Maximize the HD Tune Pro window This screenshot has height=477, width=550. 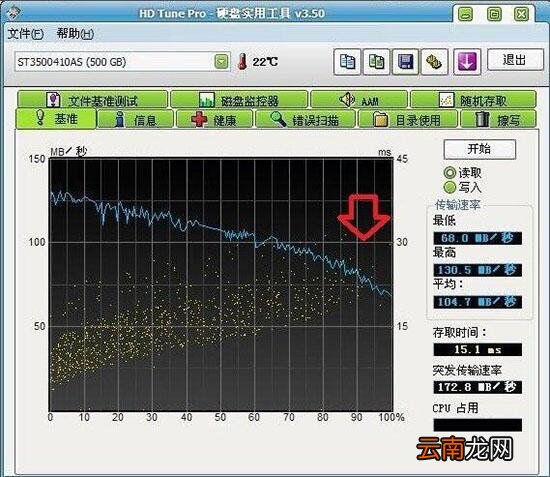click(x=494, y=14)
